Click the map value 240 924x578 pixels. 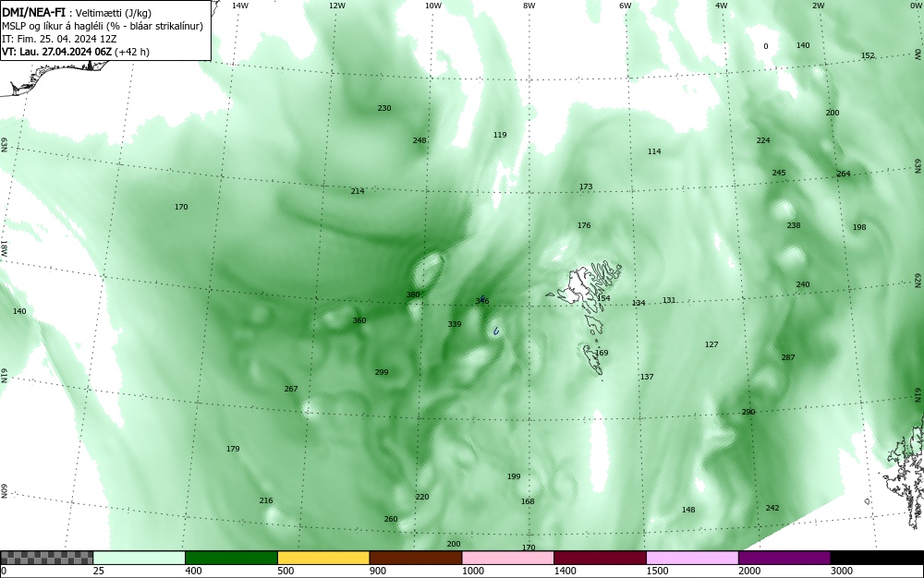point(803,284)
